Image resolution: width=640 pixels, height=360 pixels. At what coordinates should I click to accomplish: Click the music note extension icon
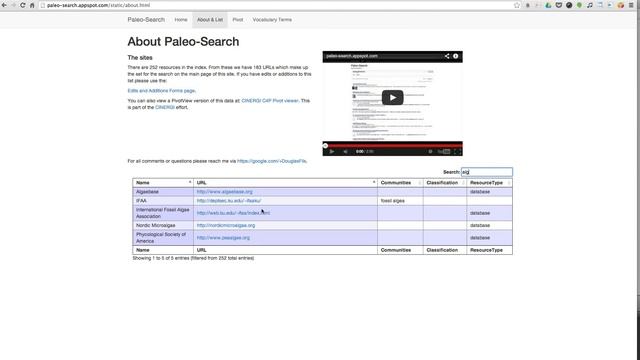click(x=590, y=5)
